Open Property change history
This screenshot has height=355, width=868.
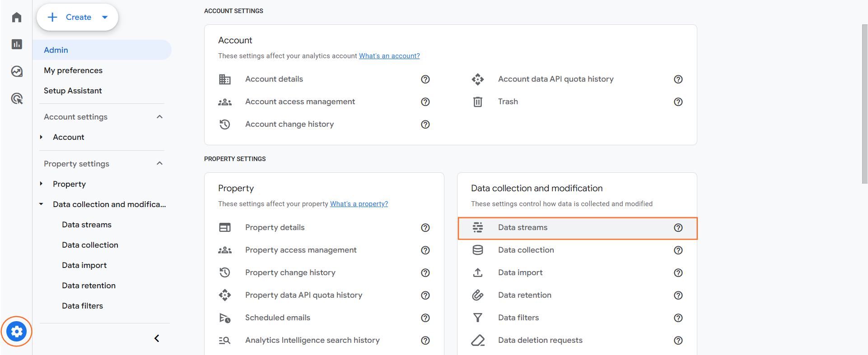tap(290, 272)
